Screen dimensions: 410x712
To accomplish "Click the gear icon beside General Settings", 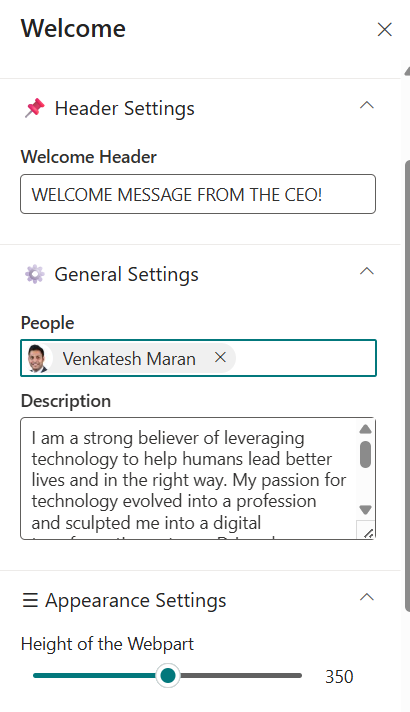I will [35, 274].
